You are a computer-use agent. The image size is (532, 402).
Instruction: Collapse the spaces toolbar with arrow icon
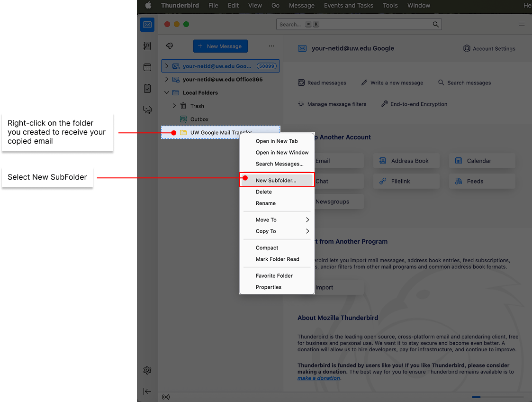(147, 391)
